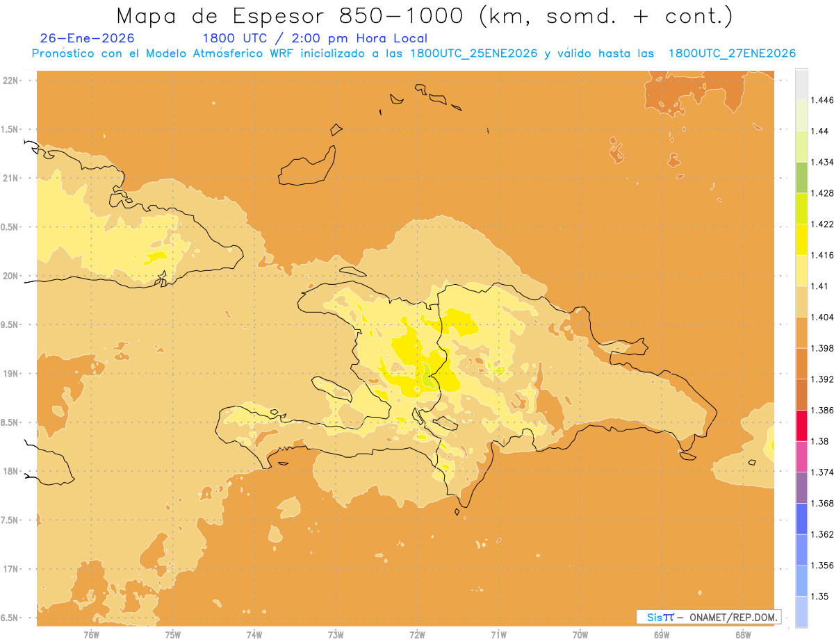
Task: Click the latitude label 20N
Action: 10,276
